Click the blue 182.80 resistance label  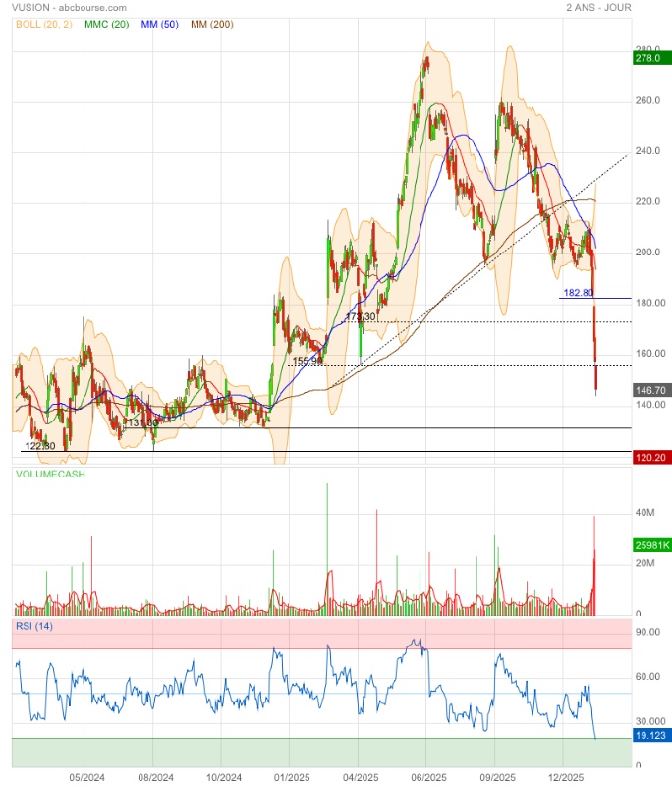[578, 293]
